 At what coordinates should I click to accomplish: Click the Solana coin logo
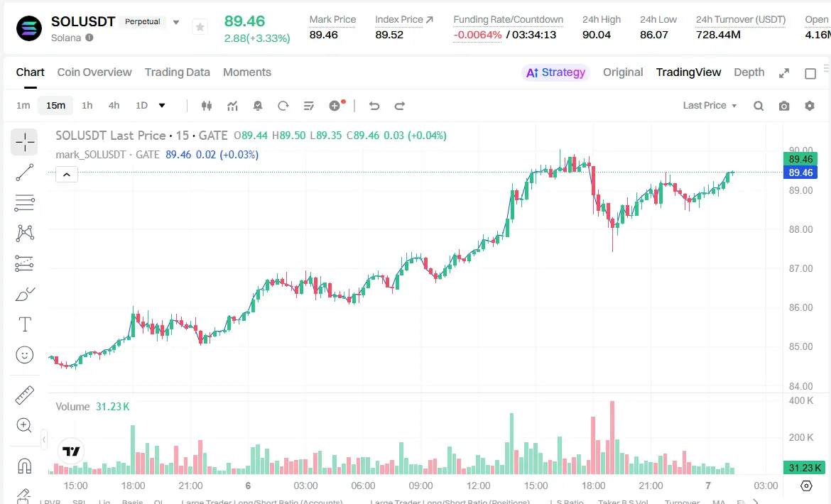(x=29, y=28)
